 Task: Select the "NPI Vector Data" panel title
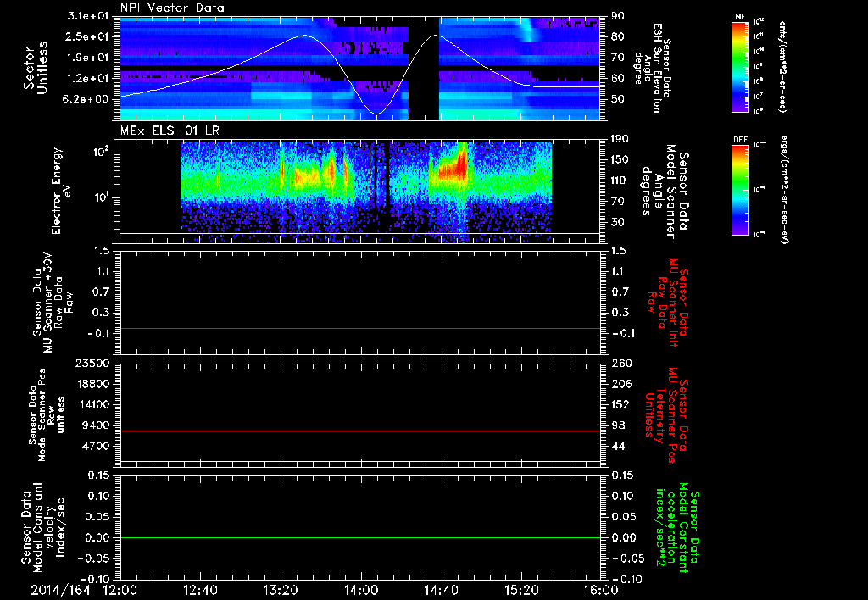tap(173, 8)
